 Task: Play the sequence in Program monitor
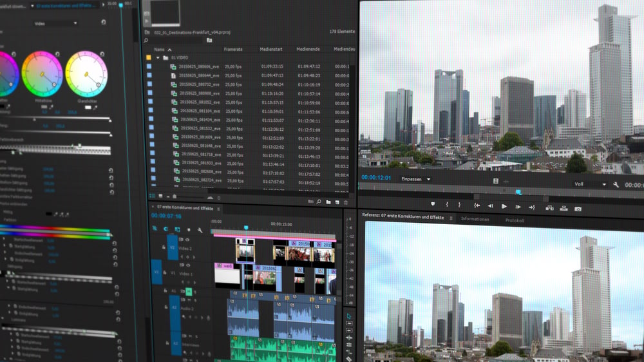(x=504, y=206)
